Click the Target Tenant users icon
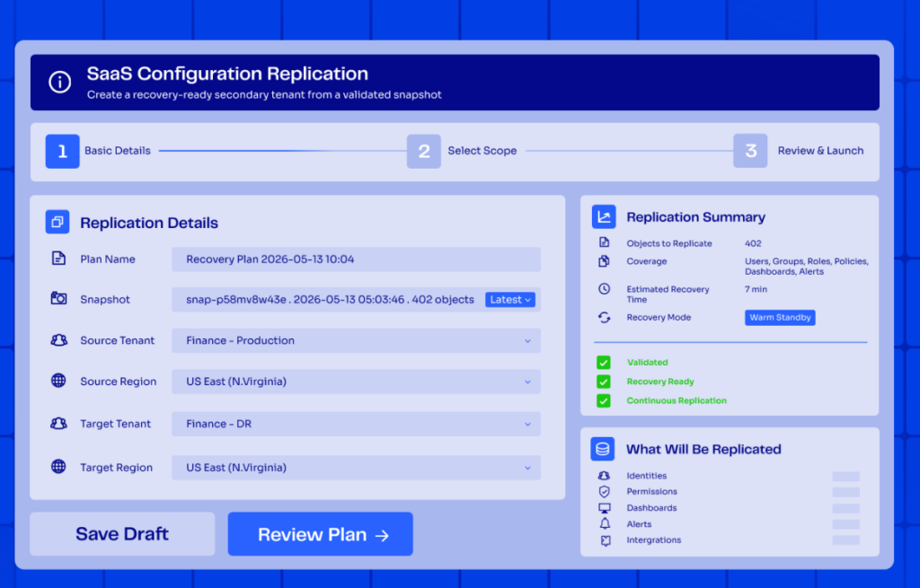 coord(58,423)
